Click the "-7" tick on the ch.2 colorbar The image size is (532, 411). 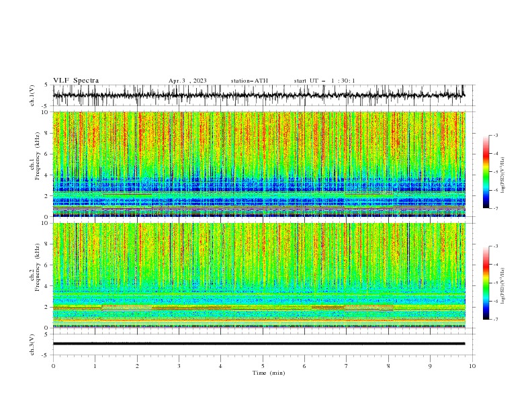pyautogui.click(x=496, y=320)
